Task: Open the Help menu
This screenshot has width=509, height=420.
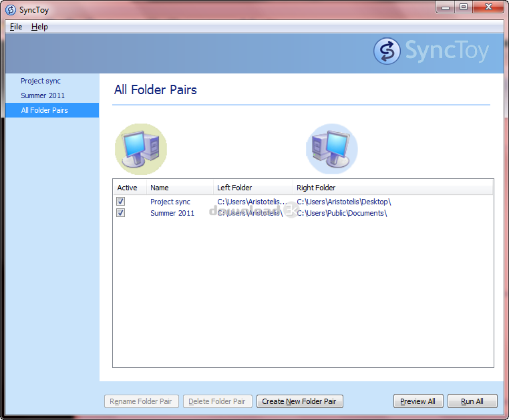Action: [39, 27]
